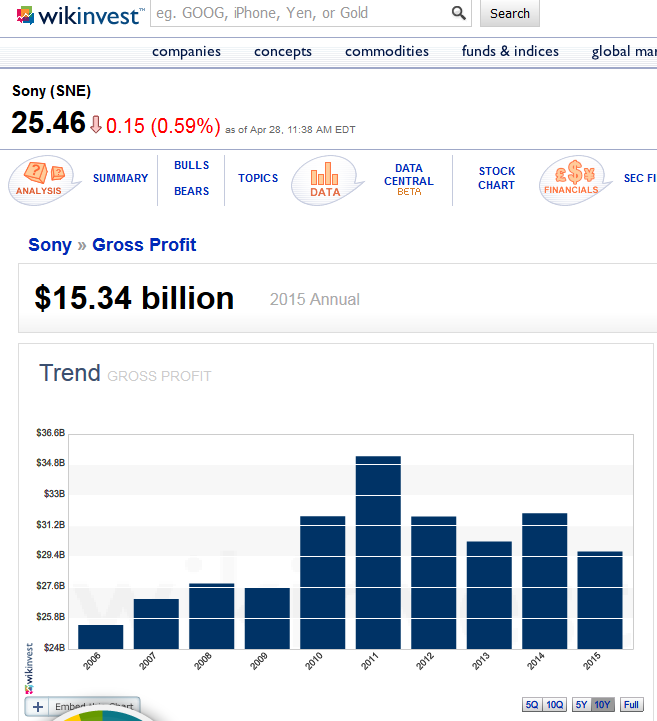Open the Financials currency bubble icon
This screenshot has height=721, width=657.
tap(571, 179)
